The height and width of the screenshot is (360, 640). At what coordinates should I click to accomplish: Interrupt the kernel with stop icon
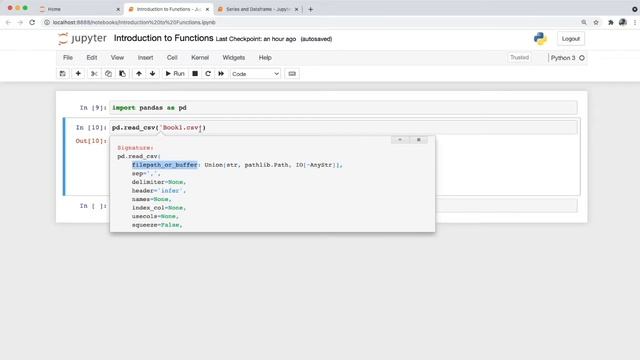point(195,73)
